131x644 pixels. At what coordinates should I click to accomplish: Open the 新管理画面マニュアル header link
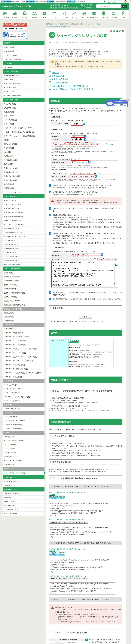tap(59, 5)
